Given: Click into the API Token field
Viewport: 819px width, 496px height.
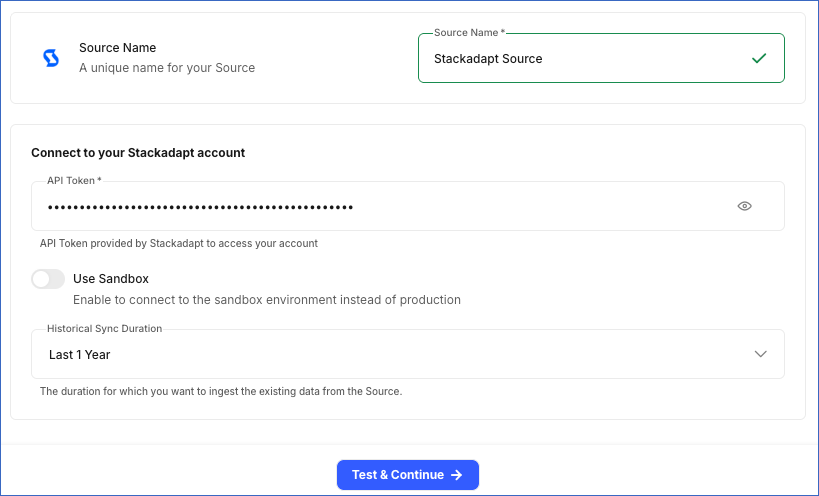Looking at the screenshot, I should tap(408, 206).
